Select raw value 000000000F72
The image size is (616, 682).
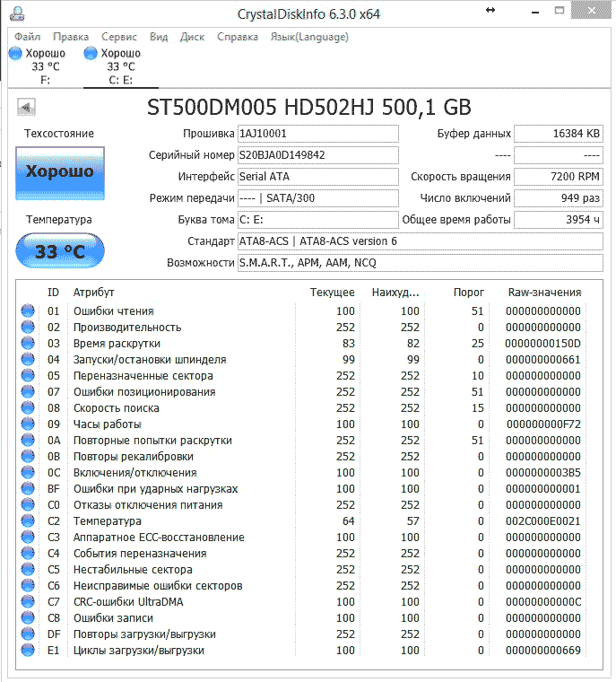pos(543,424)
